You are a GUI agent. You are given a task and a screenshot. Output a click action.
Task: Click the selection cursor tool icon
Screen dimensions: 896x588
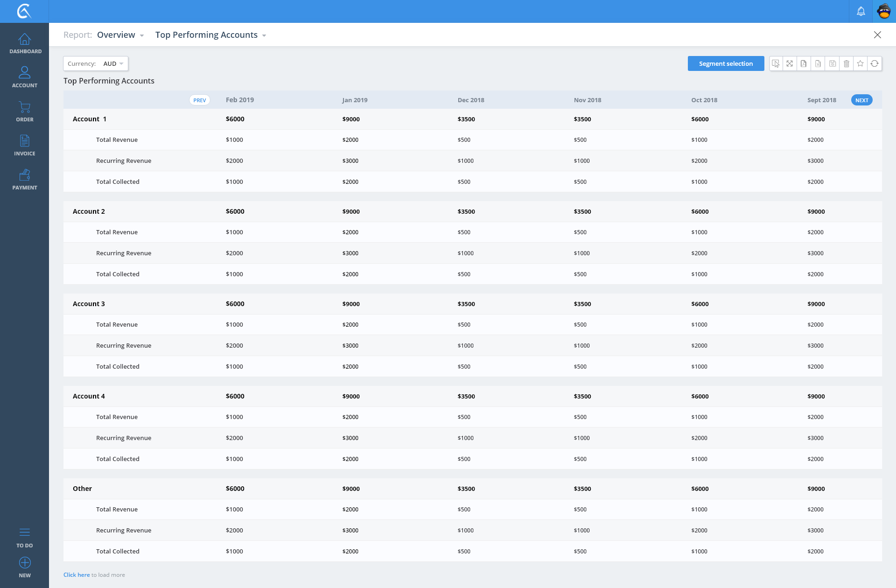click(x=776, y=63)
